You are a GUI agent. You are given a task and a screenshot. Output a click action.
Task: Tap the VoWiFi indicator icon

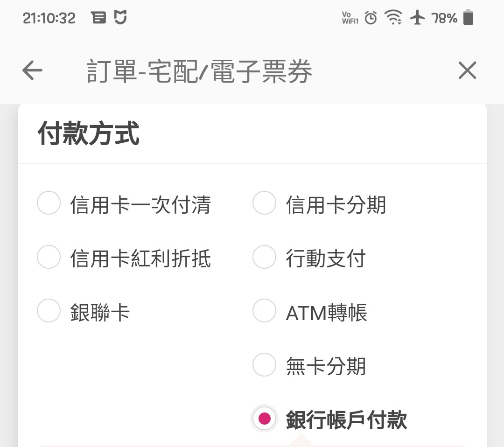coord(350,18)
